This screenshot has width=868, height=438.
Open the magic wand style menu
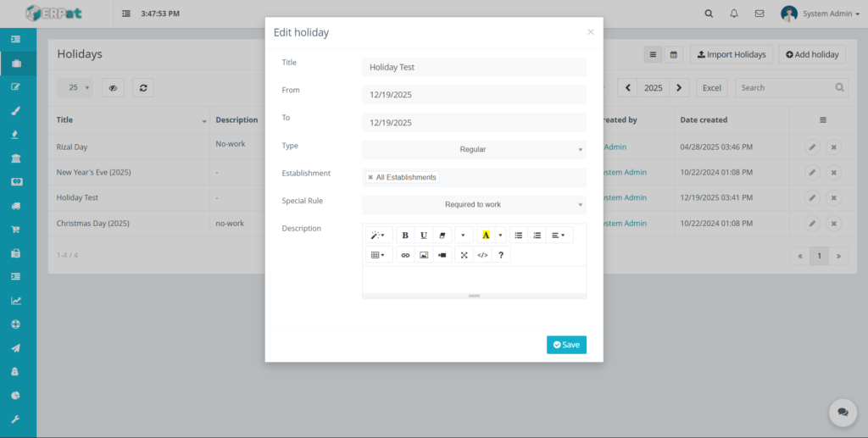pyautogui.click(x=379, y=235)
